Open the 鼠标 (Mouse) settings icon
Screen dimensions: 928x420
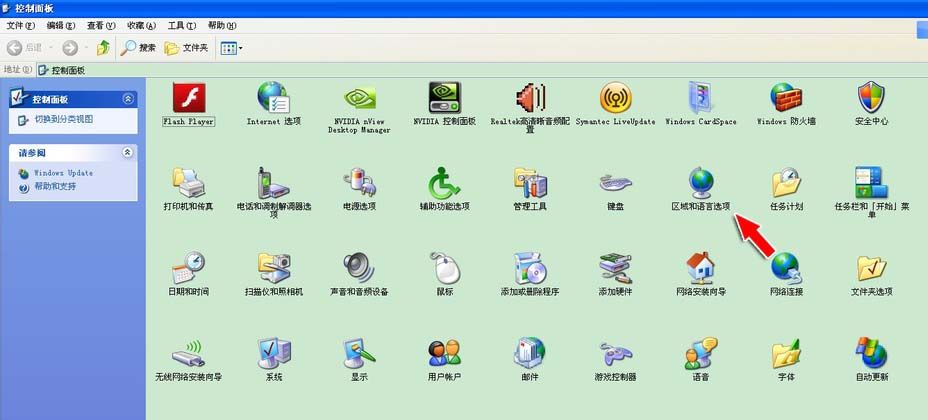pos(444,270)
